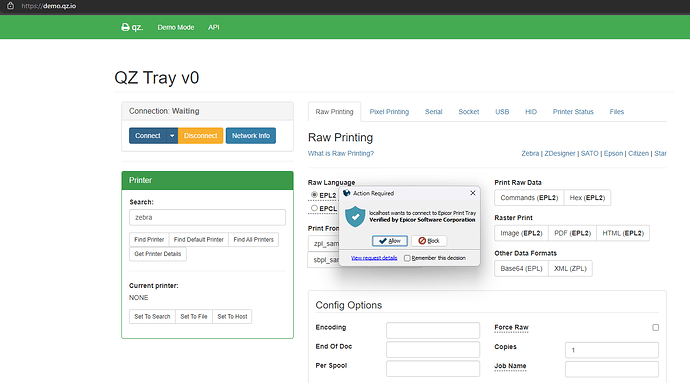690x383 pixels.
Task: Click the lock icon in address bar
Action: pyautogui.click(x=11, y=6)
